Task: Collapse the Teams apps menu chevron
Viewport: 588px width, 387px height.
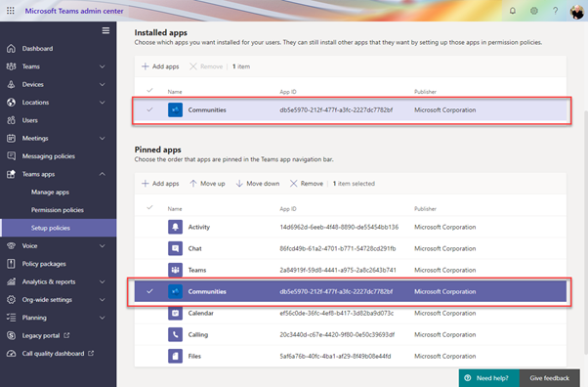Action: (102, 174)
